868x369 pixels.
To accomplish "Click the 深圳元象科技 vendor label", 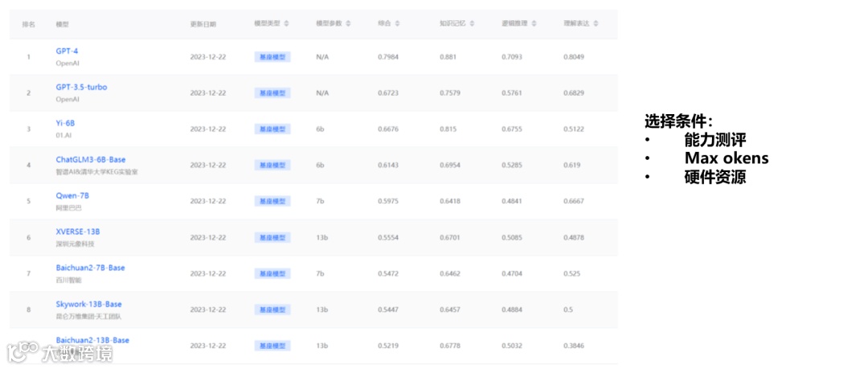I will tap(75, 244).
